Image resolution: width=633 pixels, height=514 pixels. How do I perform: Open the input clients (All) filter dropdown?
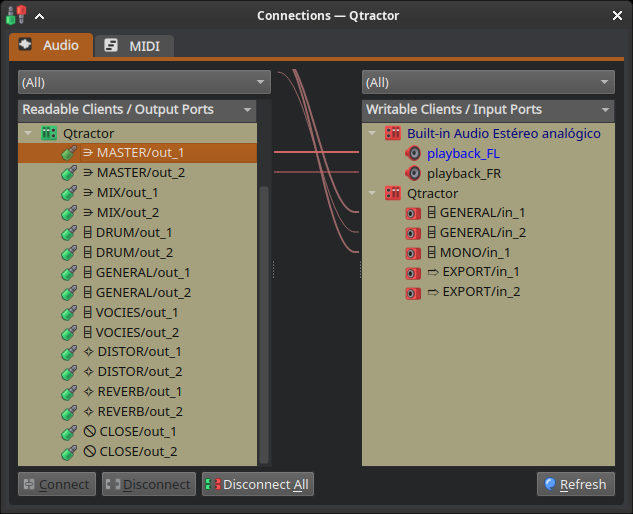(488, 82)
